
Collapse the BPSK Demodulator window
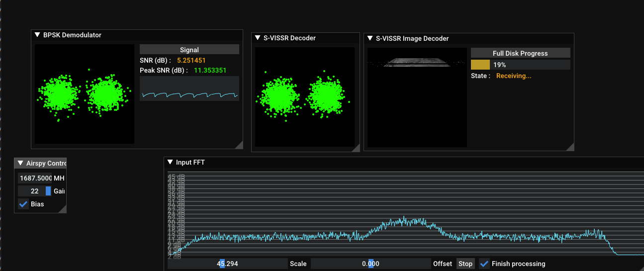(x=37, y=35)
